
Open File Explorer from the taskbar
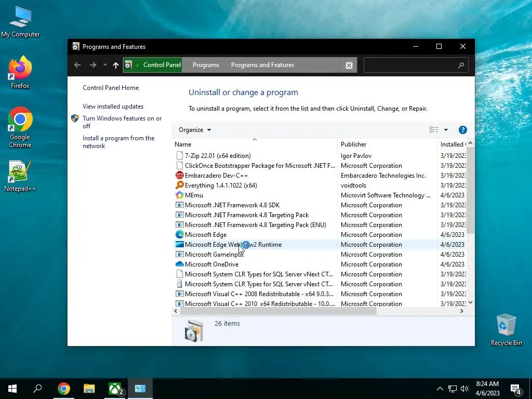89,389
